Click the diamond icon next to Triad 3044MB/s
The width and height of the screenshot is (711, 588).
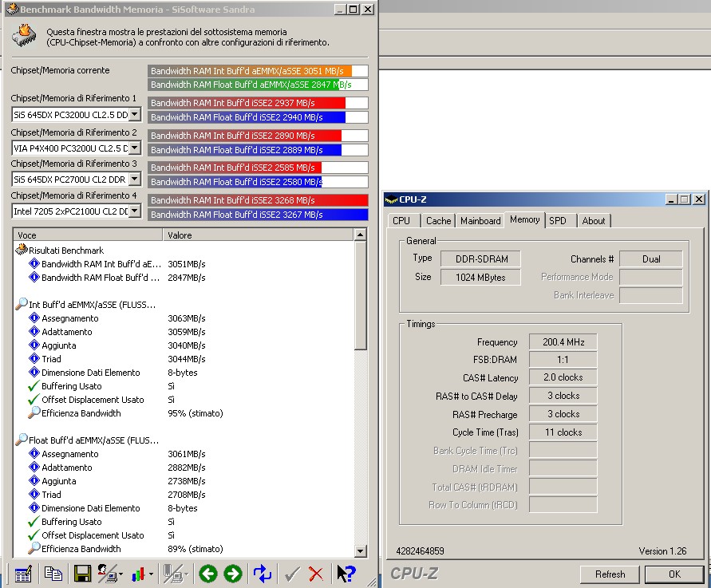click(34, 358)
